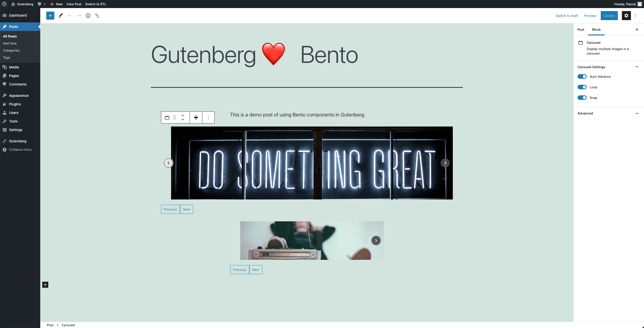
Task: Switch to the Post tab
Action: click(581, 29)
